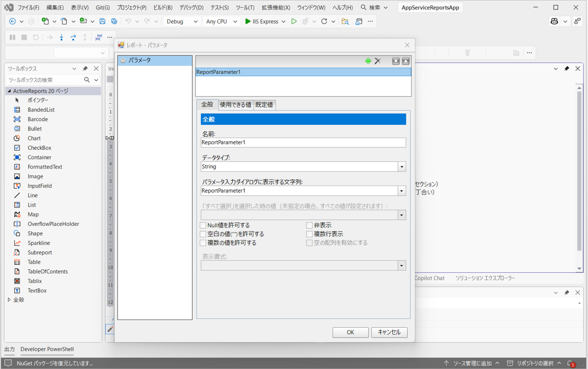Select the Tablix tool in the Toolbox
Viewport: 588px width, 369px height.
[35, 281]
